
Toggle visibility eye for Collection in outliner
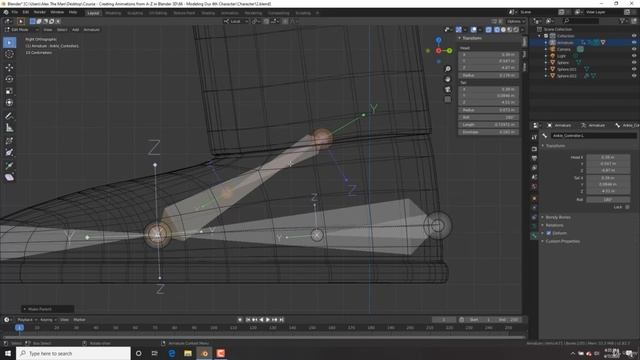click(634, 36)
